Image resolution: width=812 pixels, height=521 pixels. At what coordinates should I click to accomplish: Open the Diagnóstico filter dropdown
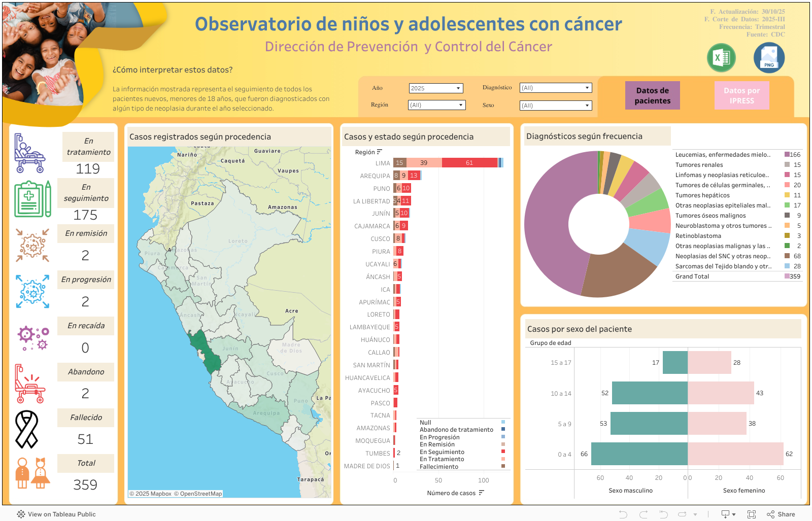(556, 88)
